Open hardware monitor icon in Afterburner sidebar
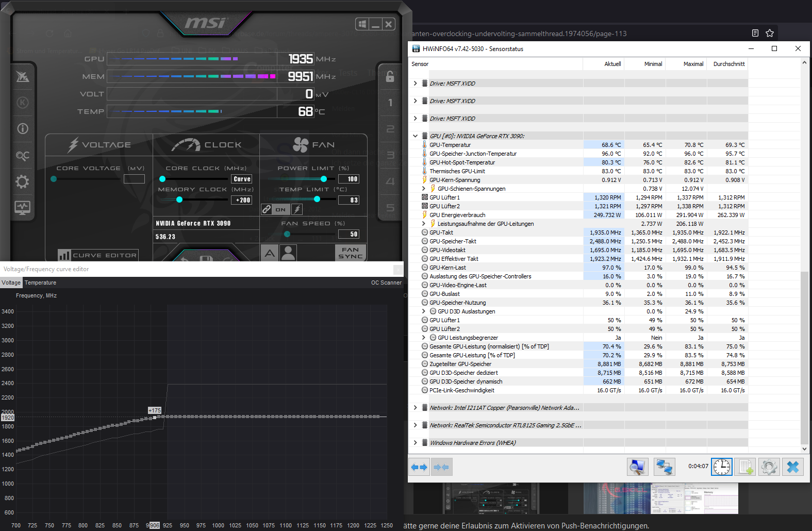 [x=22, y=208]
